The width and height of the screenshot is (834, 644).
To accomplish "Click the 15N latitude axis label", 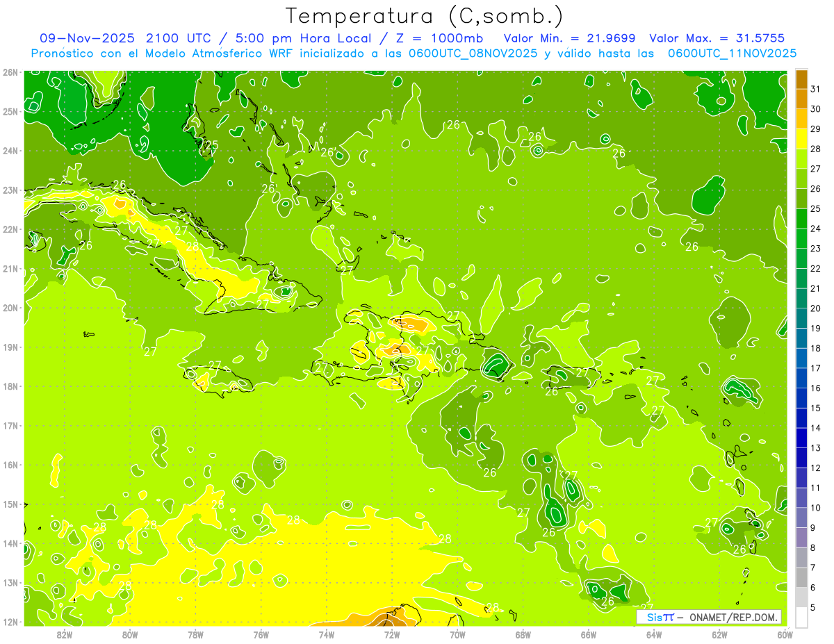I will (x=10, y=504).
